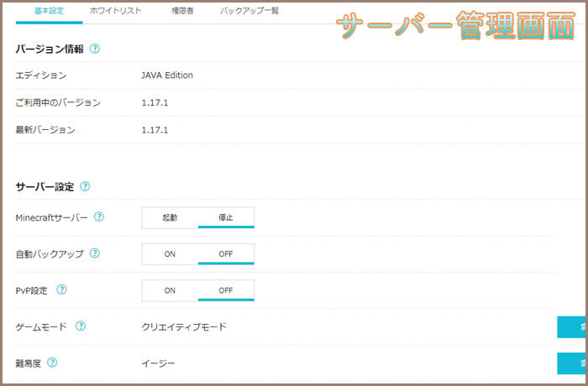Click ご利用中のバージョン value 1.17.1

155,102
